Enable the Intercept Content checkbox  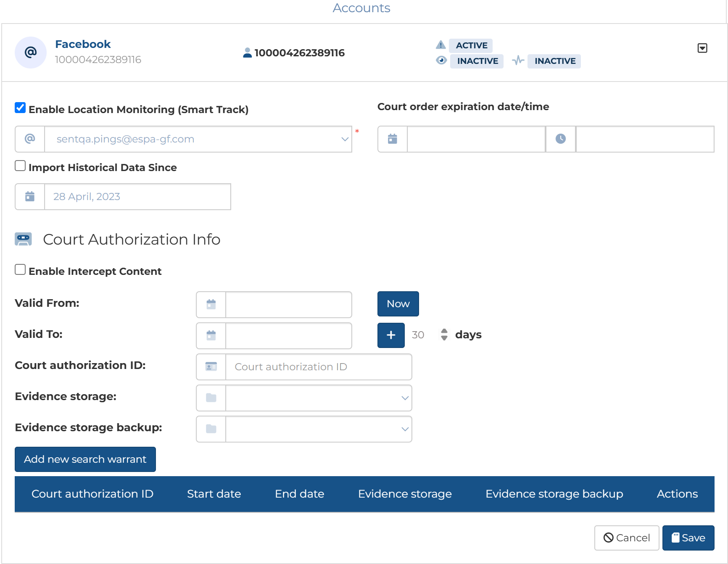click(x=20, y=270)
